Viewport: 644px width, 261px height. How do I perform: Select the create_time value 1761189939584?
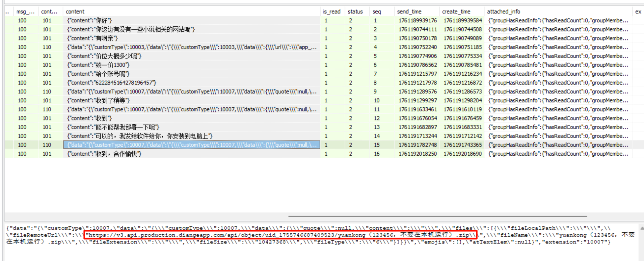pyautogui.click(x=462, y=20)
